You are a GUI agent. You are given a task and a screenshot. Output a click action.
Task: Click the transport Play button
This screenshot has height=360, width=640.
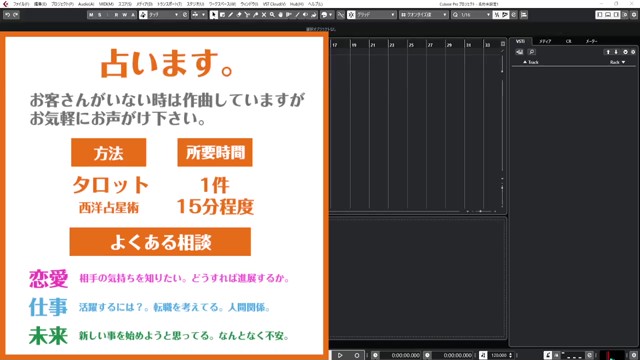coord(340,355)
